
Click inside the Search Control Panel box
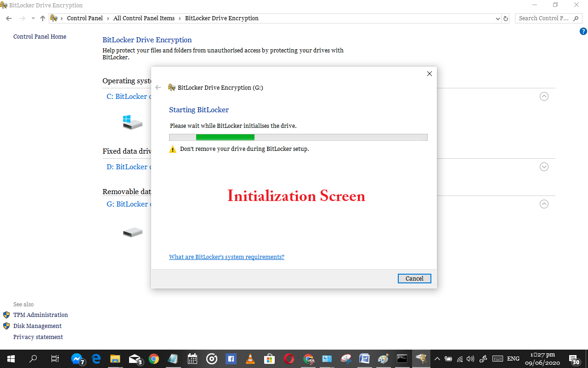[544, 18]
